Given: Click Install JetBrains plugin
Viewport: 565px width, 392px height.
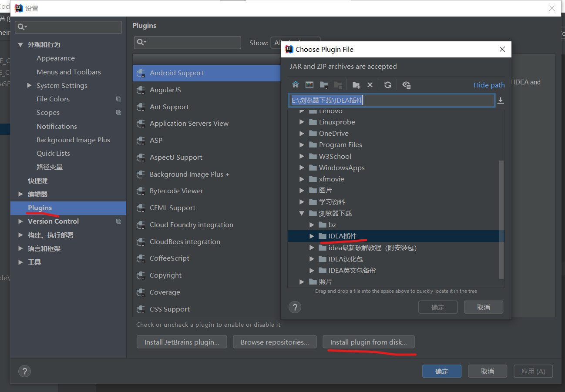Looking at the screenshot, I should click(182, 342).
